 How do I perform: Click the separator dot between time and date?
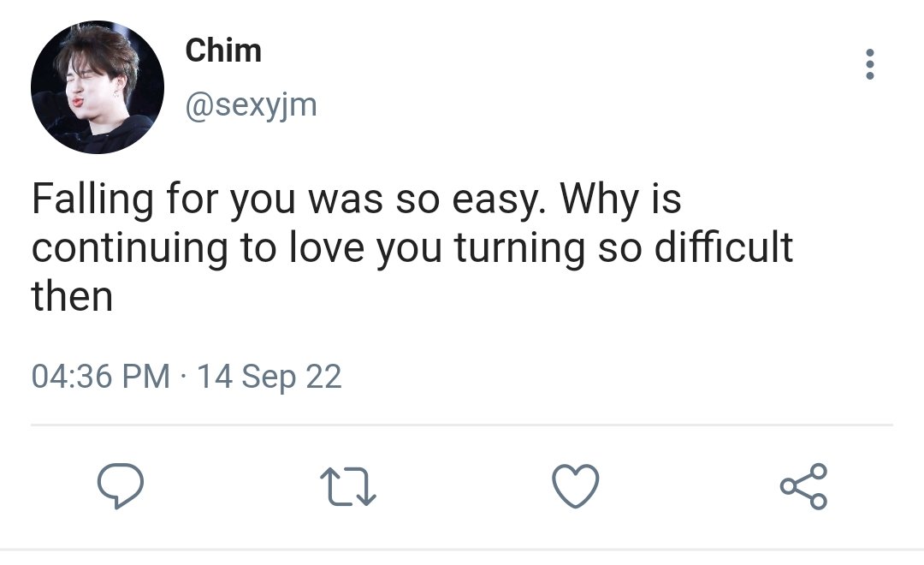[x=183, y=377]
